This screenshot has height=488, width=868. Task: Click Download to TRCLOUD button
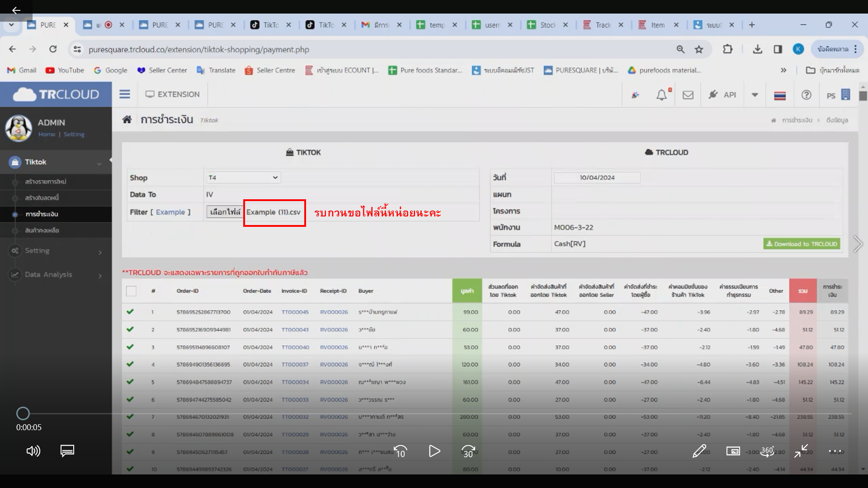[802, 244]
